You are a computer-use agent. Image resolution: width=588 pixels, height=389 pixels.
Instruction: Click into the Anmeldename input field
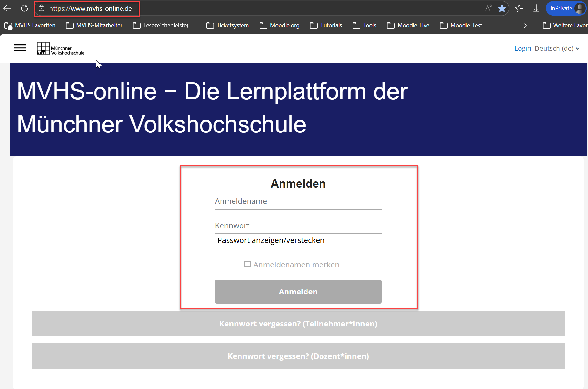point(298,202)
